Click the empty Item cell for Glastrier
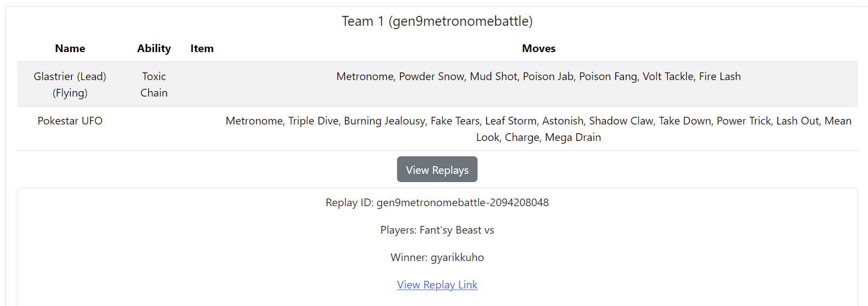The image size is (868, 306). tap(202, 84)
